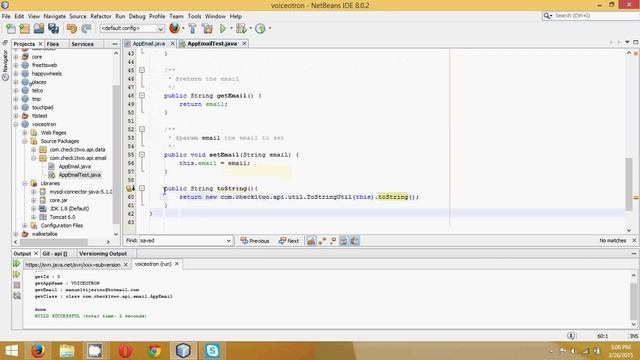Collapse the getEmail method fold at line 48
Screen dimensions: 640x360
click(x=142, y=96)
